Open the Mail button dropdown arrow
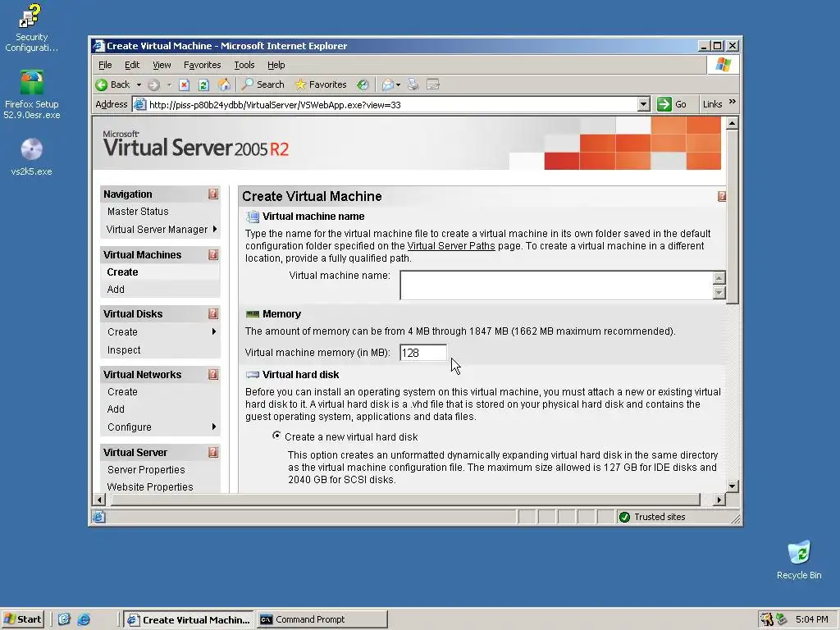 point(398,84)
